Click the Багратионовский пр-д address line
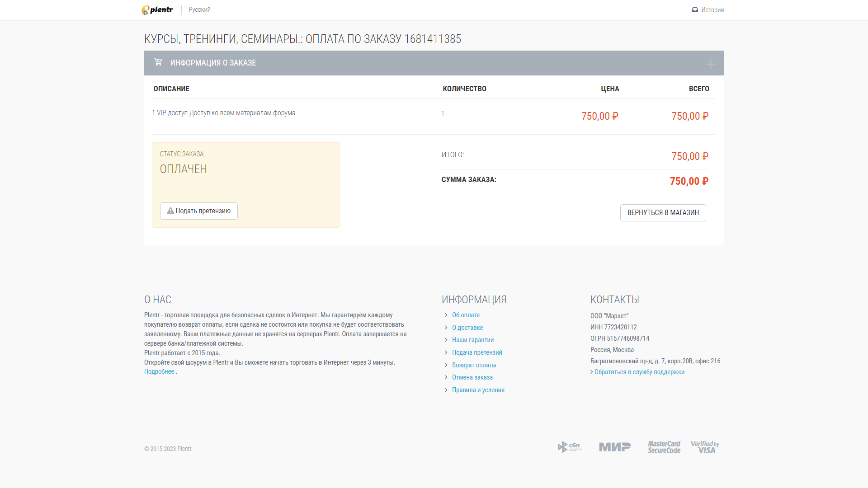This screenshot has height=488, width=868. coord(655,361)
